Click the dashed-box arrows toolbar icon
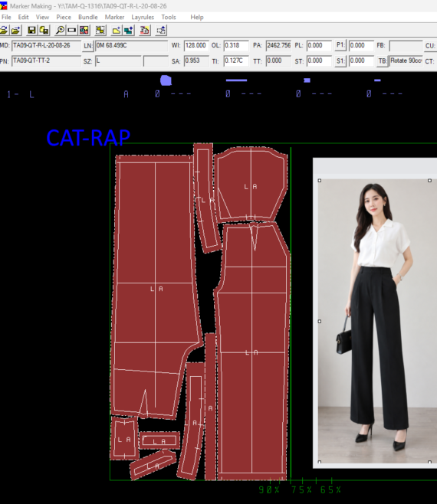Screen dimensions: 437x504 (161, 30)
